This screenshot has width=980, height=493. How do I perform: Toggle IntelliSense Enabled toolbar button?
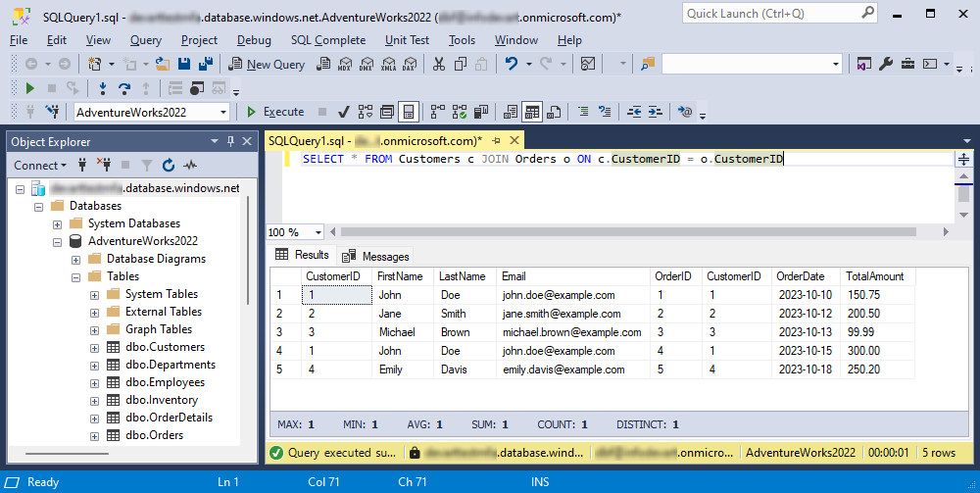[x=408, y=112]
